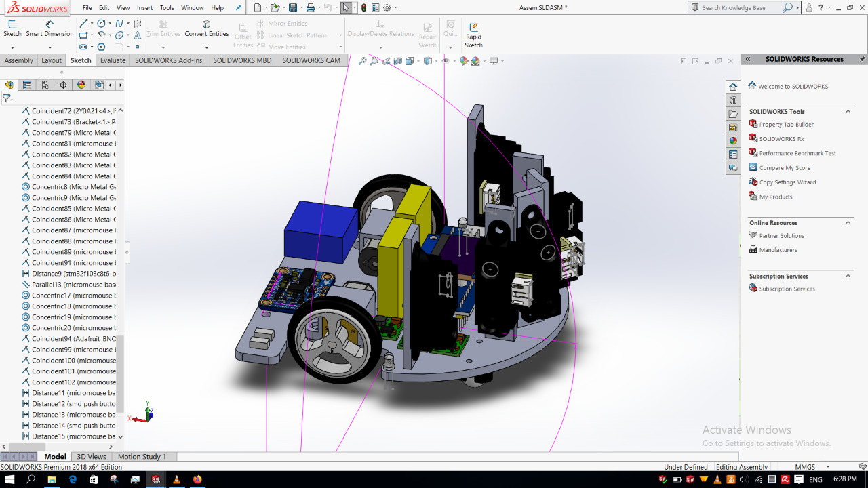This screenshot has width=868, height=488.
Task: Open the Tools menu
Action: (167, 8)
